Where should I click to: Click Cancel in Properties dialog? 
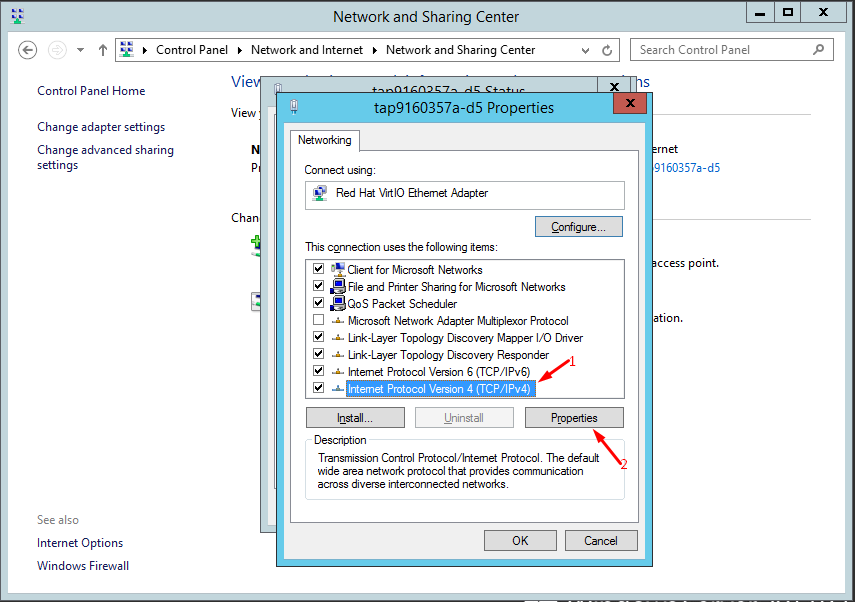click(x=601, y=540)
